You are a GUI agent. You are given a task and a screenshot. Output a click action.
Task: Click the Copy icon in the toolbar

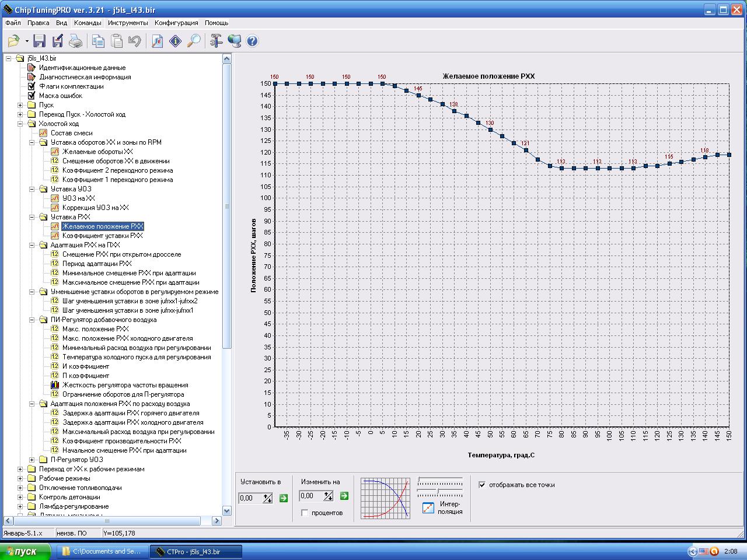point(98,41)
